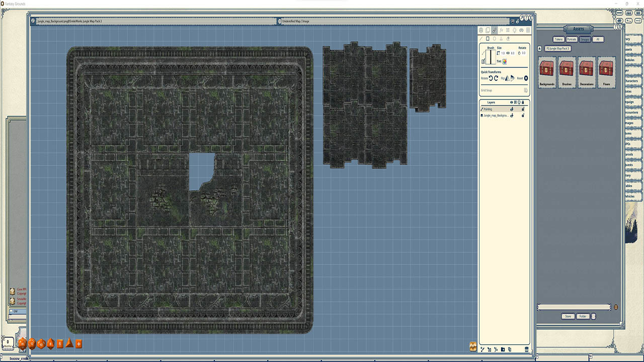Click the orange d20 dice icon
This screenshot has width=644, height=362.
(x=23, y=343)
